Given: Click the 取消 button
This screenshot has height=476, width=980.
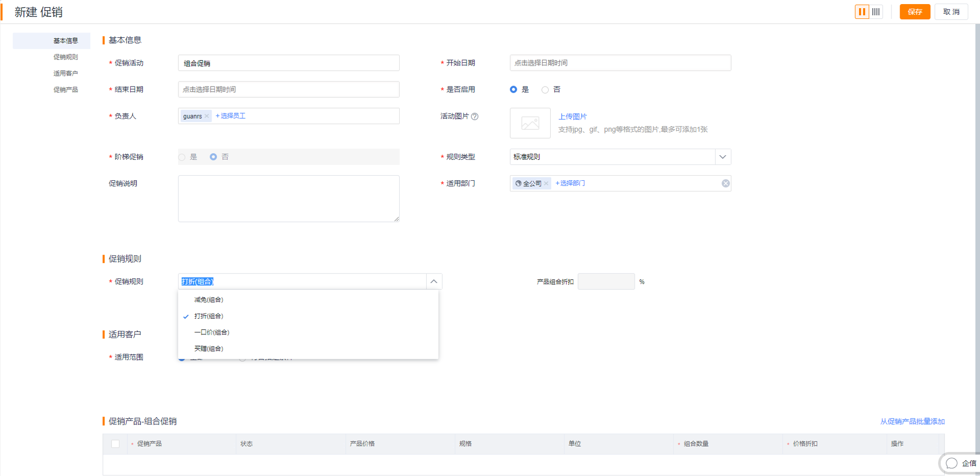Looking at the screenshot, I should (x=951, y=12).
